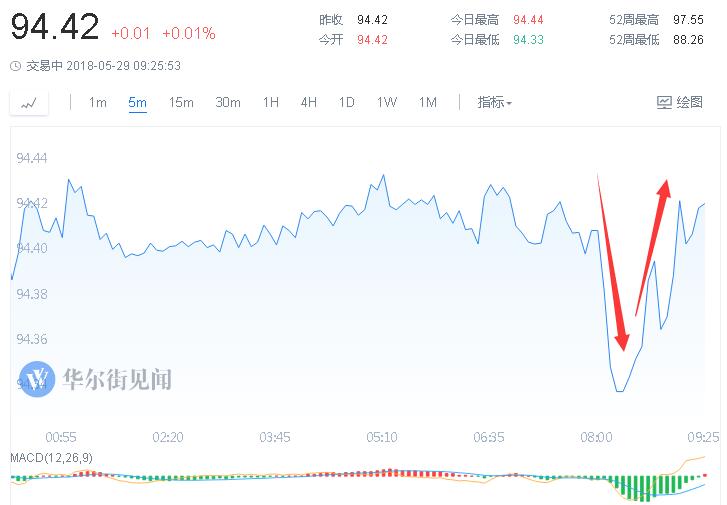Click the MACD(12,26,9) indicator label
Viewport: 727px width, 505px height.
[54, 457]
